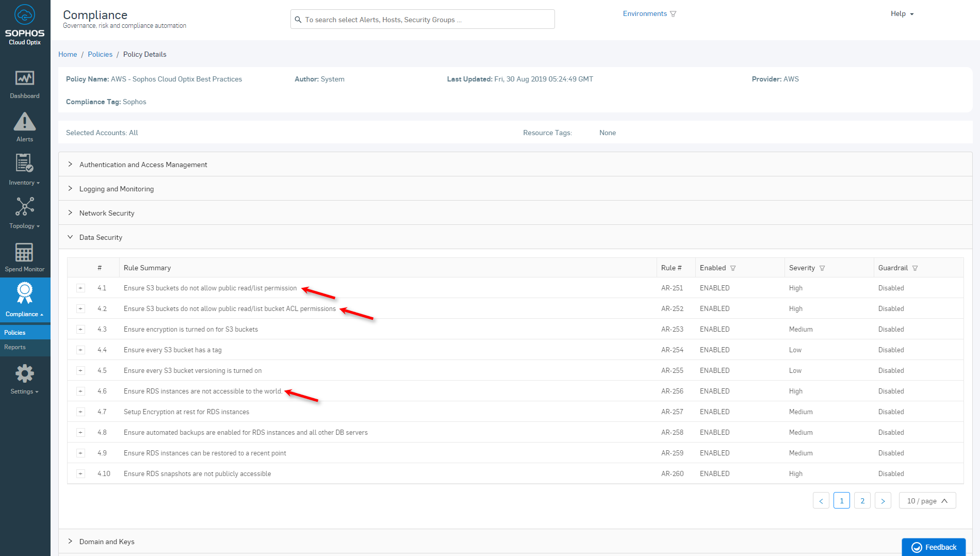
Task: Click rule 'Ensure every S3 bucket versioning is turned on'
Action: coord(193,371)
